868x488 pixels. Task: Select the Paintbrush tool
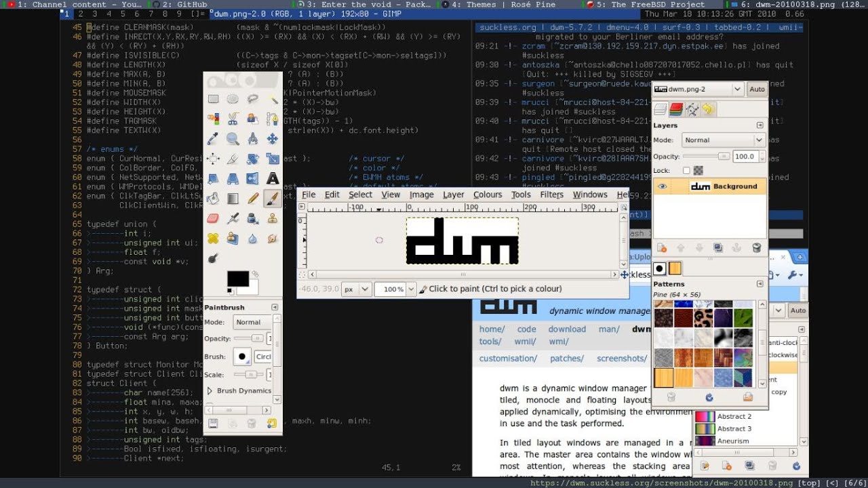click(273, 199)
